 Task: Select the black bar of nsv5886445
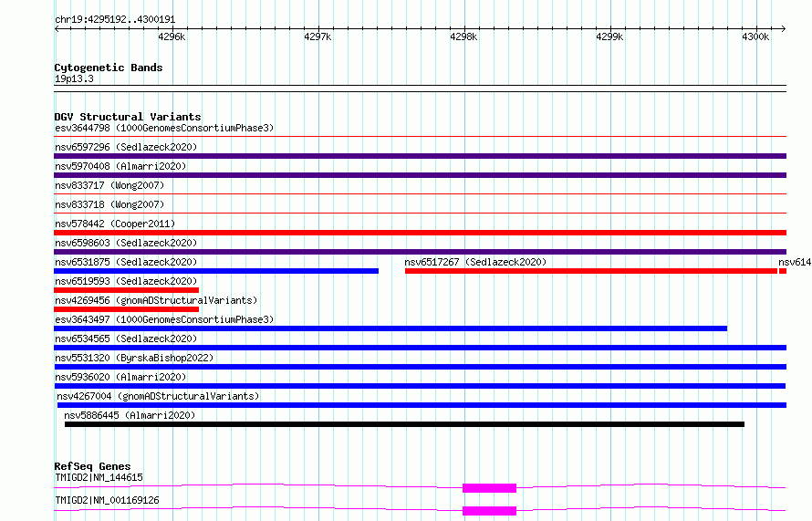(404, 424)
